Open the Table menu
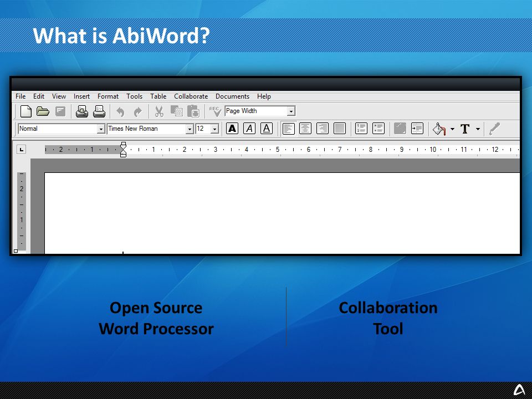 (158, 96)
